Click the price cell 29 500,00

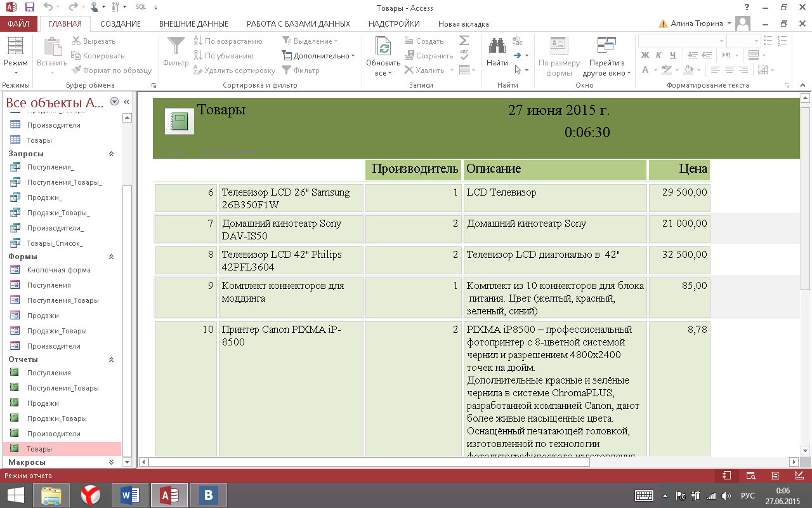click(679, 197)
